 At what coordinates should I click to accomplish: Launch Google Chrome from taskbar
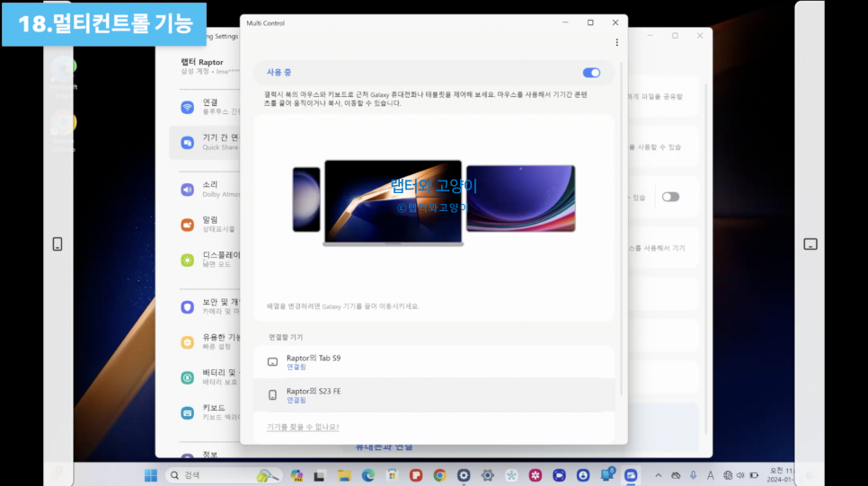(x=439, y=475)
